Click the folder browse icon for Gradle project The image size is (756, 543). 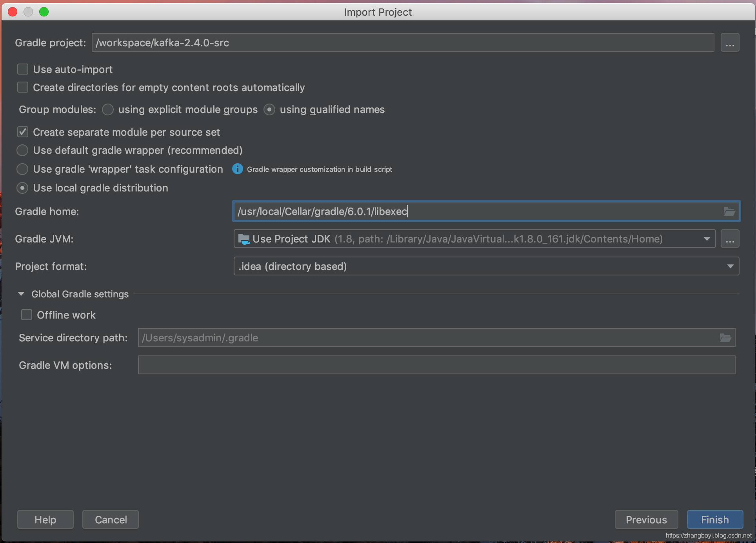click(x=730, y=42)
